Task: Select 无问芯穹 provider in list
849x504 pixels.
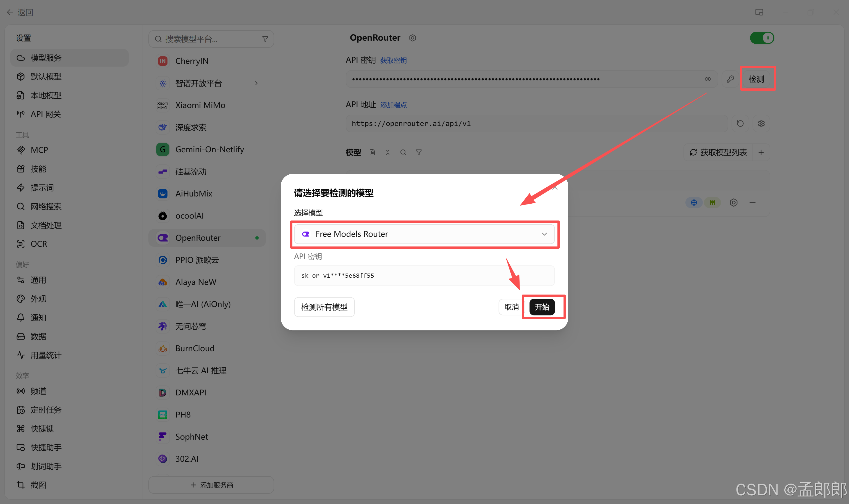Action: (x=207, y=326)
